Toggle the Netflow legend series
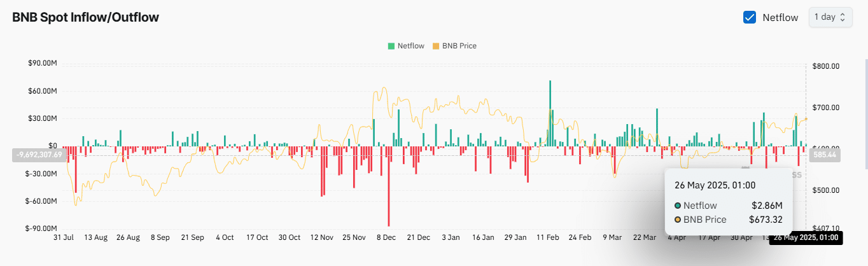This screenshot has width=868, height=266. (x=406, y=46)
